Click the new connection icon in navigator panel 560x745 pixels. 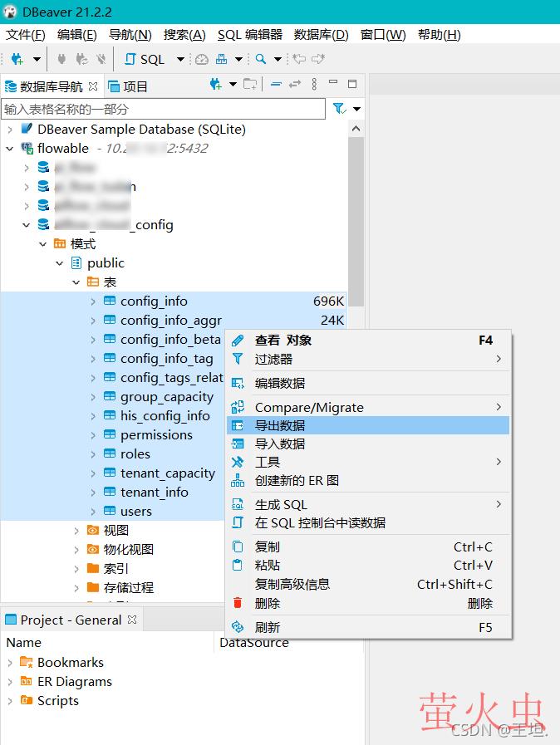pos(216,84)
